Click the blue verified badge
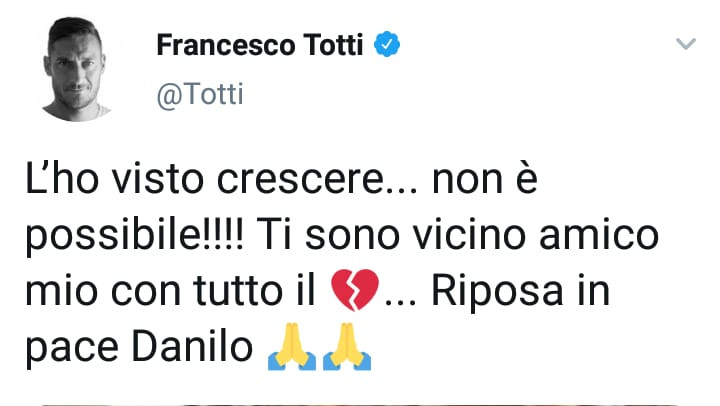 coord(387,46)
